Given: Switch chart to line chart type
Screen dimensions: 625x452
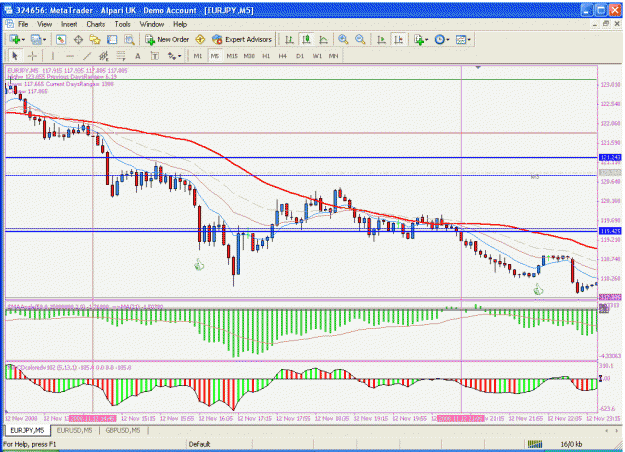Looking at the screenshot, I should (x=323, y=39).
